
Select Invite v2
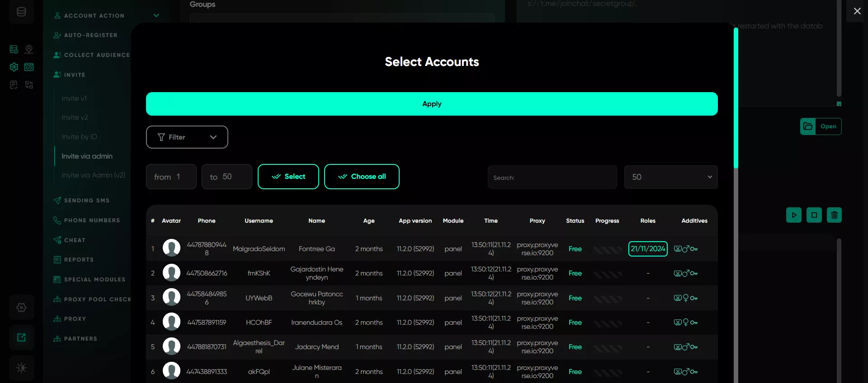(x=75, y=117)
